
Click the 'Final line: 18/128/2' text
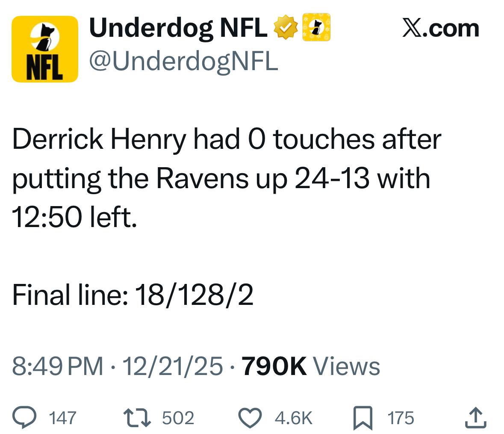tap(133, 295)
